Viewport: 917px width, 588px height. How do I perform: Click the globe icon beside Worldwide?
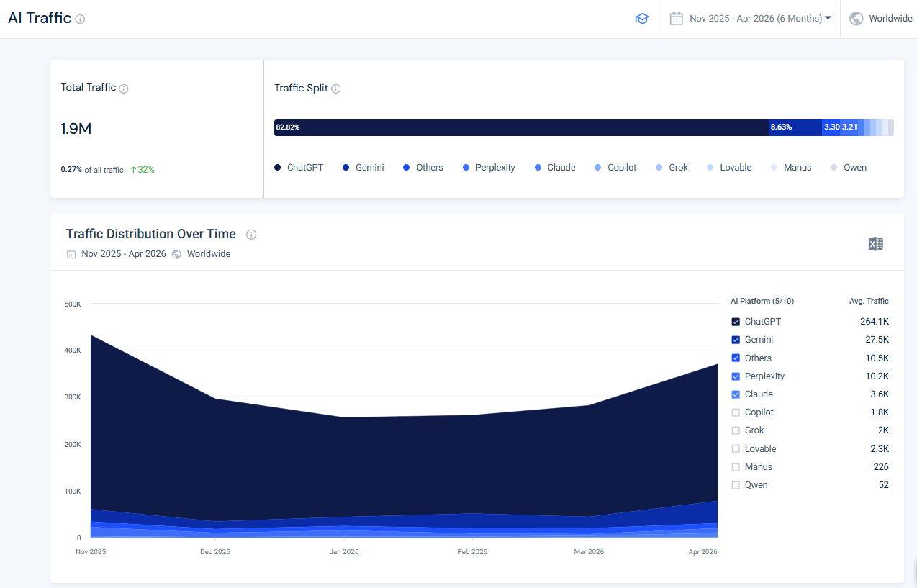click(x=856, y=19)
